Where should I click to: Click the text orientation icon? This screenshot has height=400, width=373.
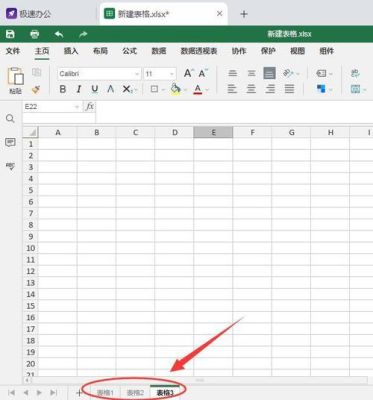pos(287,73)
